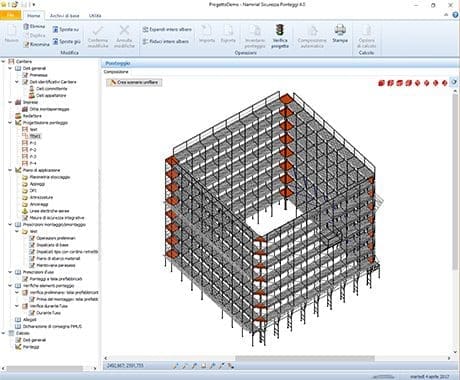This screenshot has width=460, height=380.
Task: Click the Duplica ribbon command
Action: (x=34, y=35)
